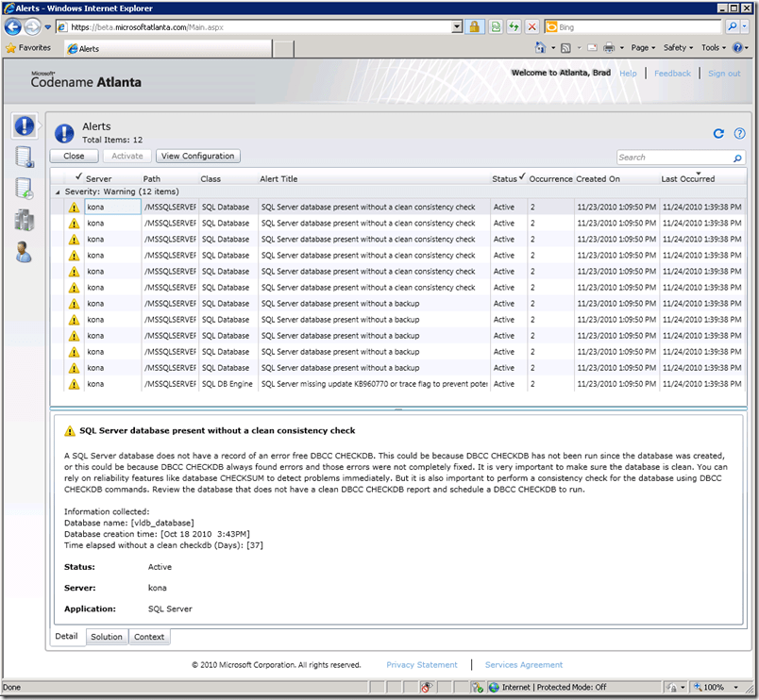Click the refresh icon in Alerts panel
Screen dimensions: 759x700
[x=718, y=134]
